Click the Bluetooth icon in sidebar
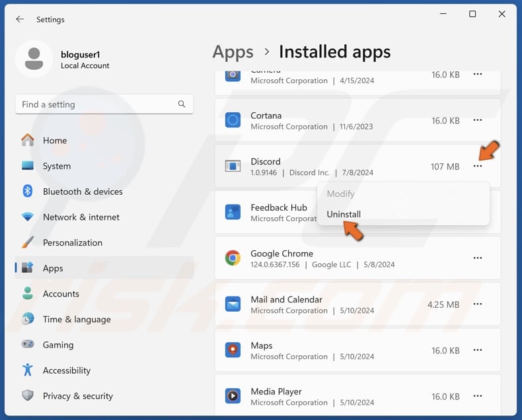 point(28,191)
